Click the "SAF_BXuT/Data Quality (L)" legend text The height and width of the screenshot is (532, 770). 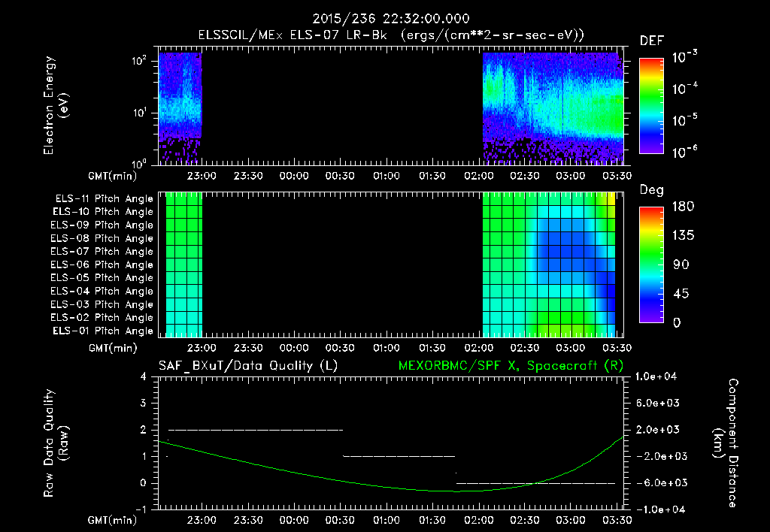tap(248, 366)
